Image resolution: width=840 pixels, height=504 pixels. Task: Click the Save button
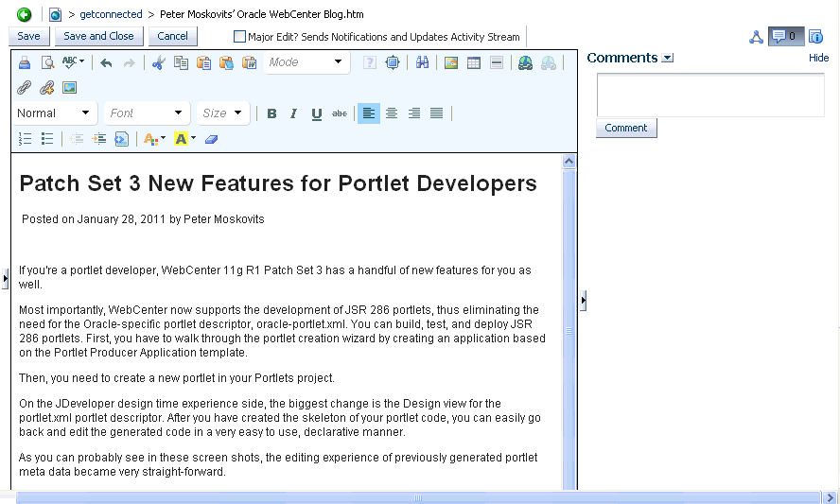(29, 36)
